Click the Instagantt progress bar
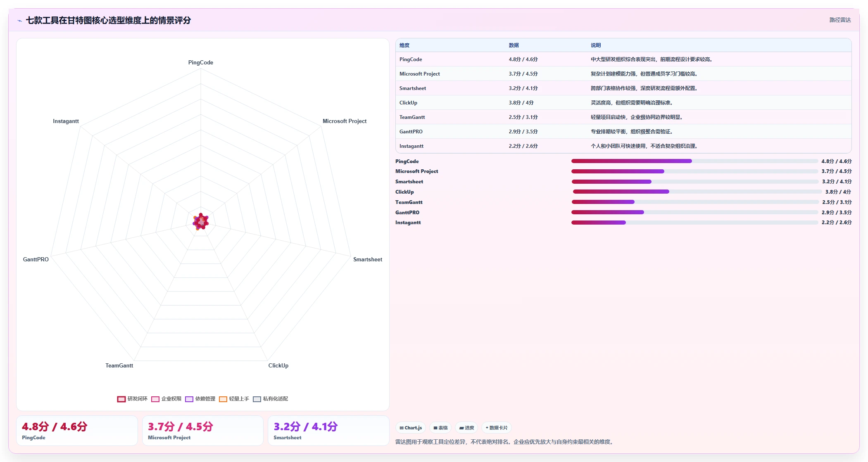The width and height of the screenshot is (868, 462). point(694,223)
